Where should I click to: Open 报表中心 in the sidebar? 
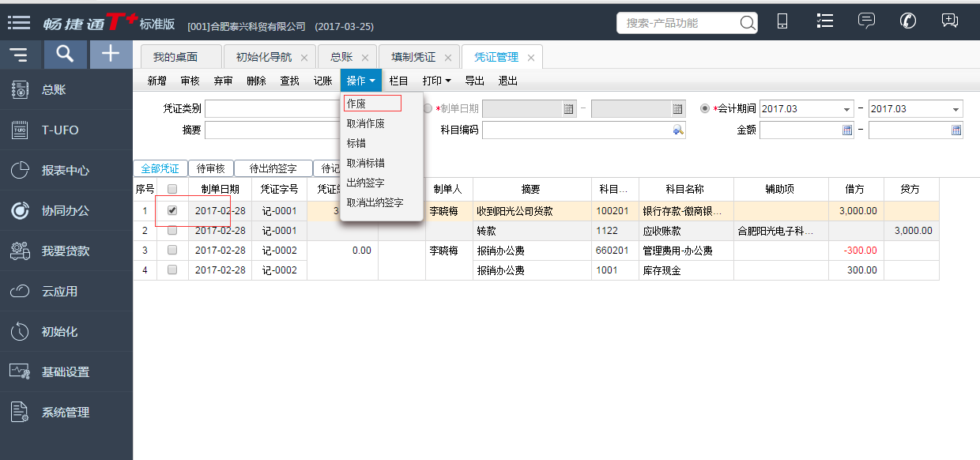(x=65, y=171)
